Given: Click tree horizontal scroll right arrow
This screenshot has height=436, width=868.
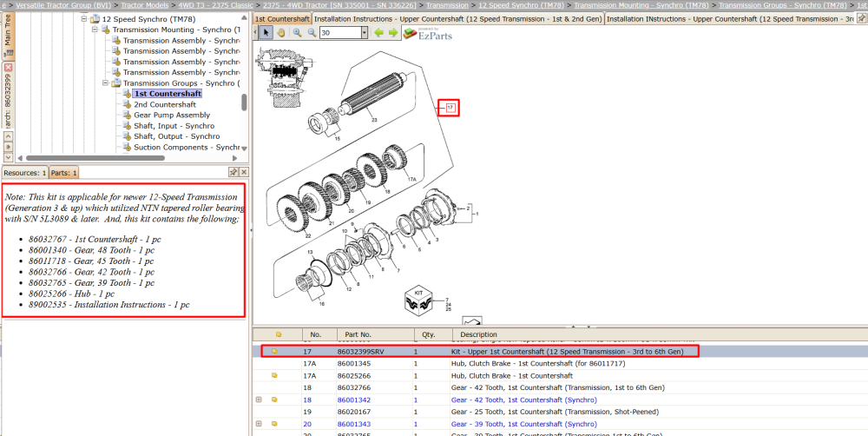Looking at the screenshot, I should [236, 158].
